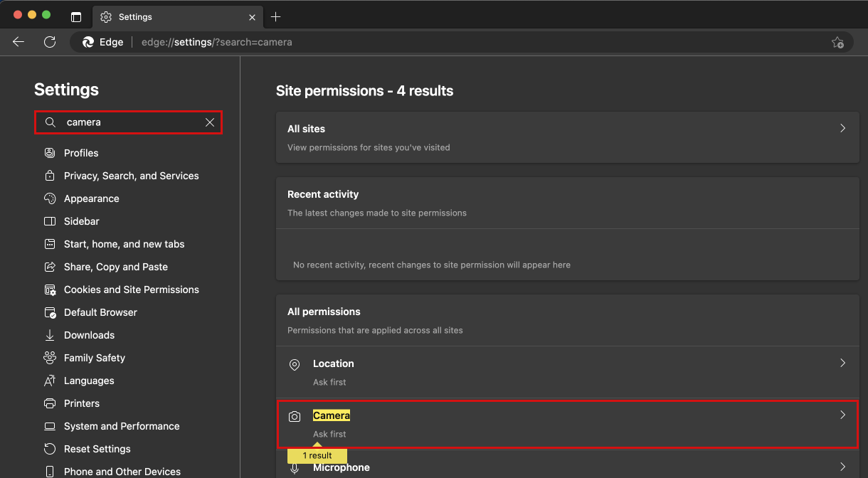Reload the page with refresh icon
This screenshot has height=478, width=868.
[x=50, y=42]
